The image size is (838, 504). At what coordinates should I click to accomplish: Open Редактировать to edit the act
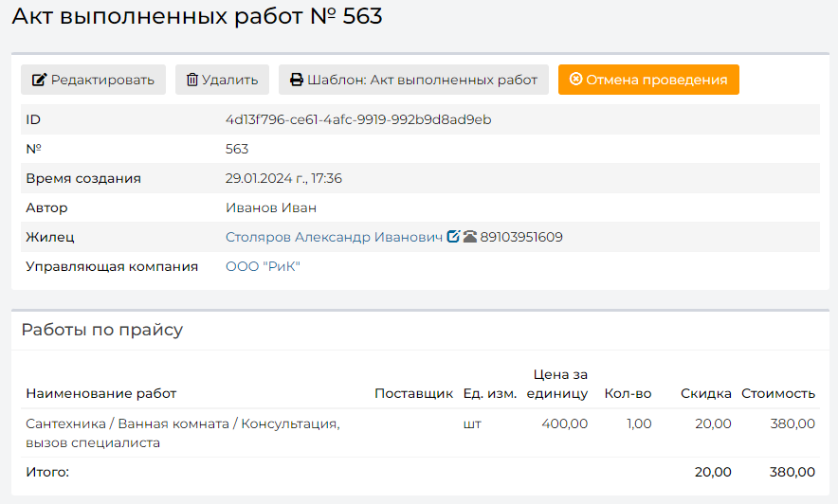tap(93, 80)
